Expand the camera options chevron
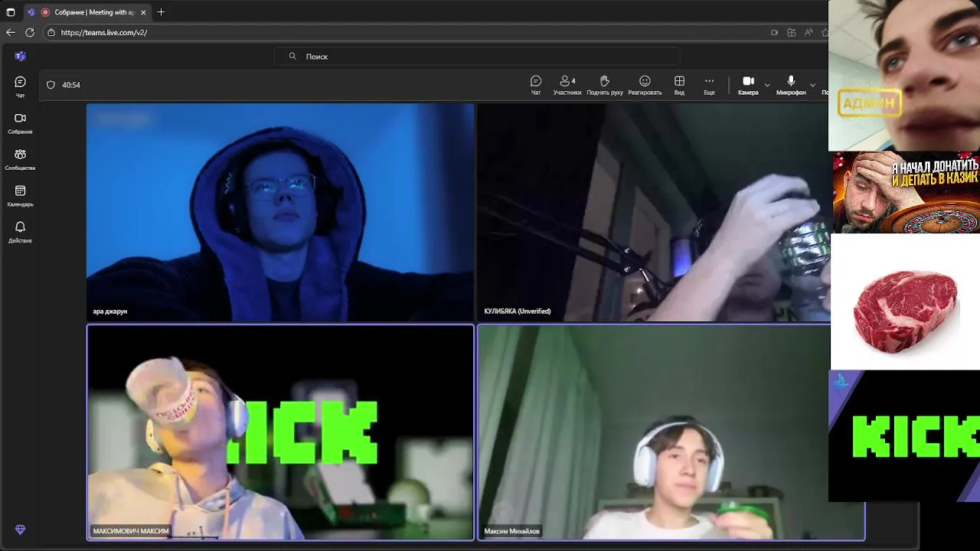The width and height of the screenshot is (980, 551). pyautogui.click(x=767, y=85)
